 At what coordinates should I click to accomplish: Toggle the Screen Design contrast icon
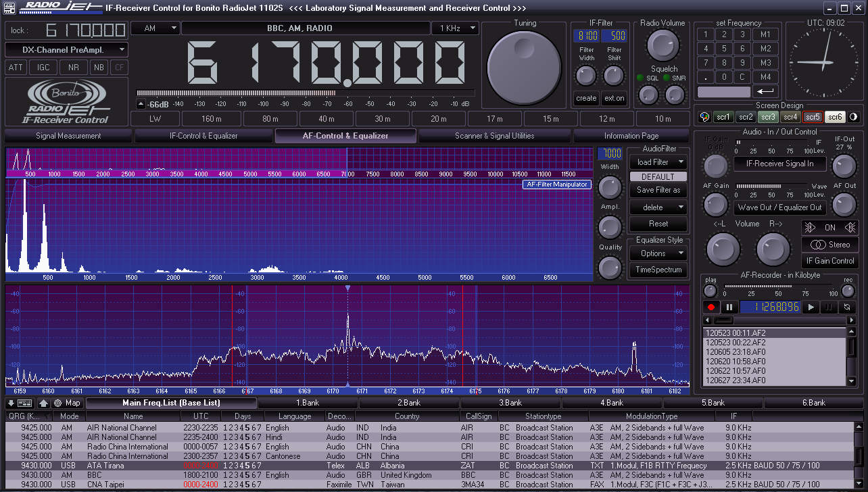click(x=852, y=117)
